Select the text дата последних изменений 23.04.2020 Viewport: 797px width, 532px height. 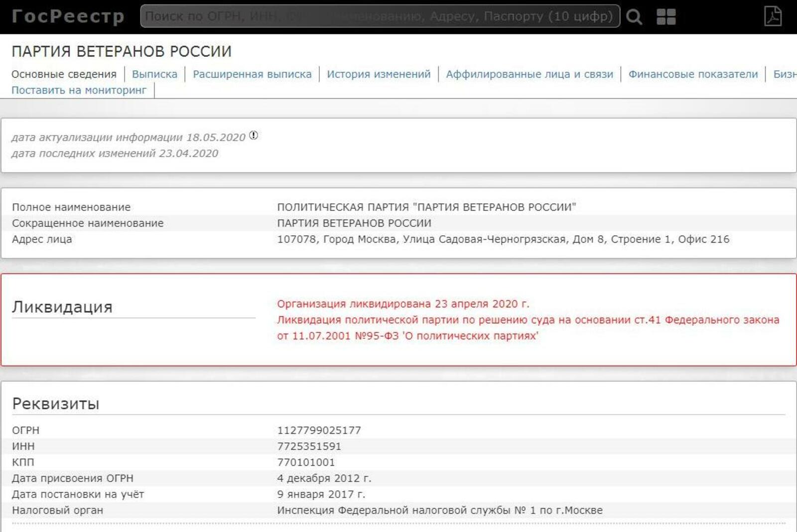[115, 153]
